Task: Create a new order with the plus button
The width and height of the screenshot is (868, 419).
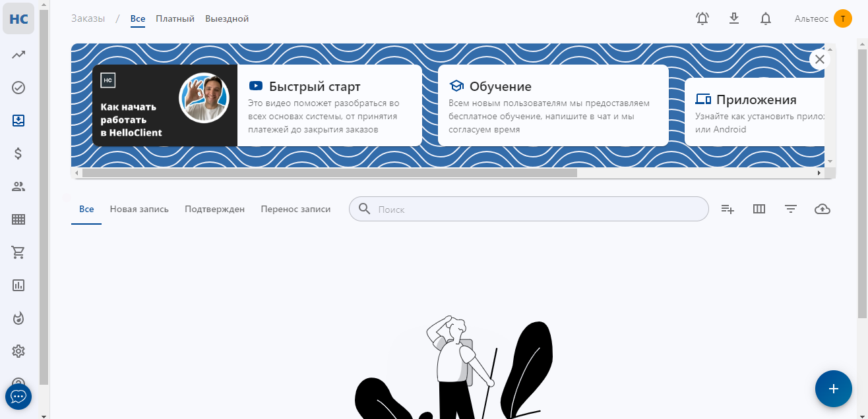Action: coord(833,389)
